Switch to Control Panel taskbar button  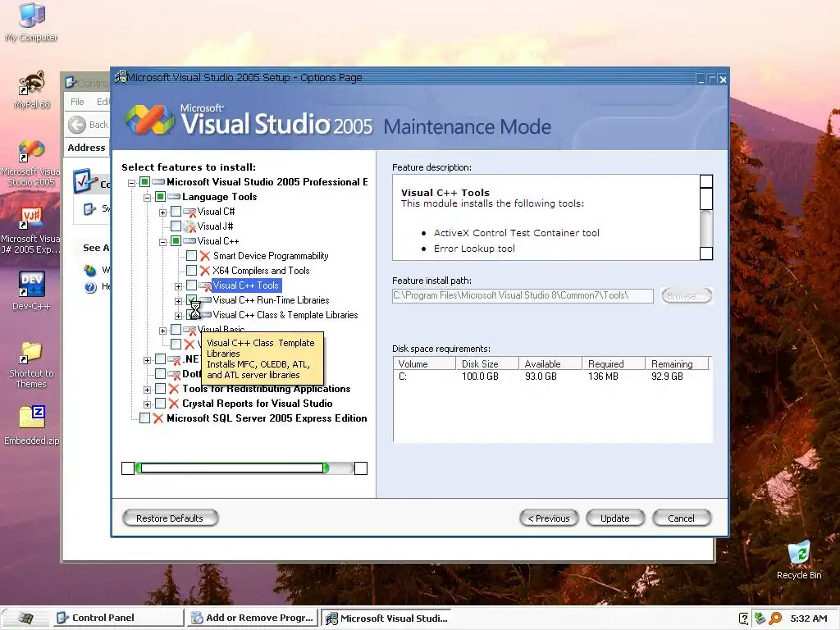click(x=117, y=619)
